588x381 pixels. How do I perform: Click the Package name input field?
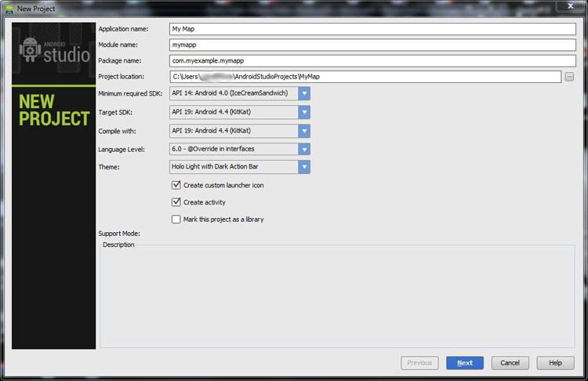click(x=372, y=60)
